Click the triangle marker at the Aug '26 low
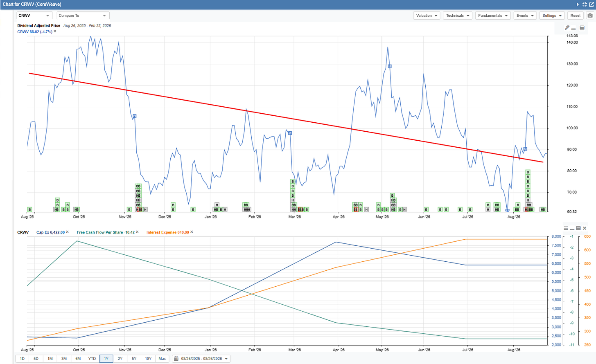The width and height of the screenshot is (596, 364). click(507, 211)
